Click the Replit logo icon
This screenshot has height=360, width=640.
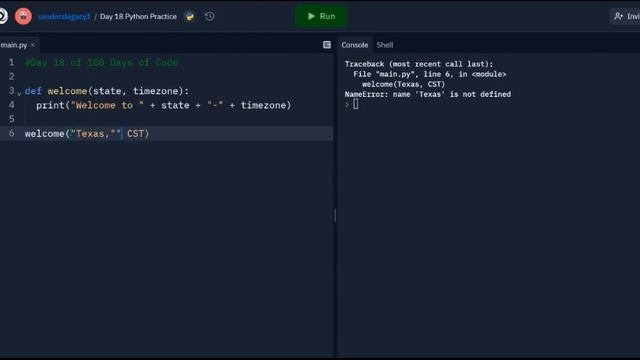click(3, 16)
